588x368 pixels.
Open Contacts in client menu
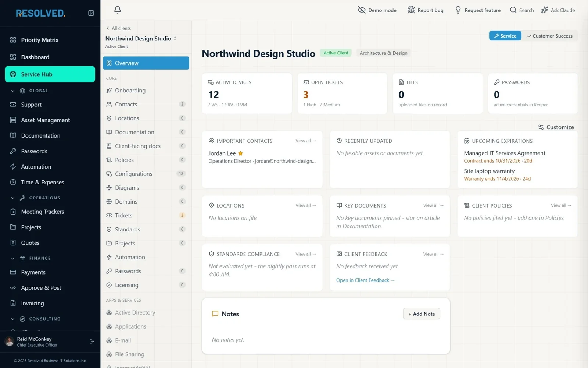[x=146, y=104]
